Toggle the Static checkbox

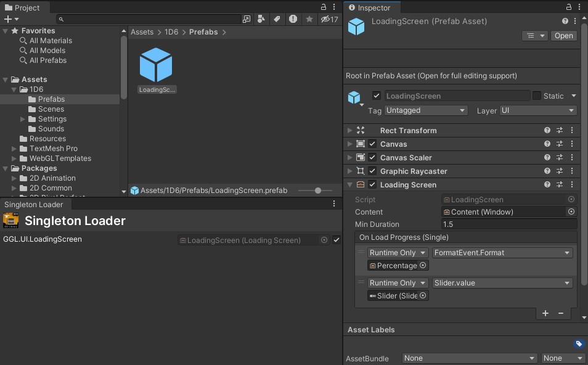[x=537, y=96]
